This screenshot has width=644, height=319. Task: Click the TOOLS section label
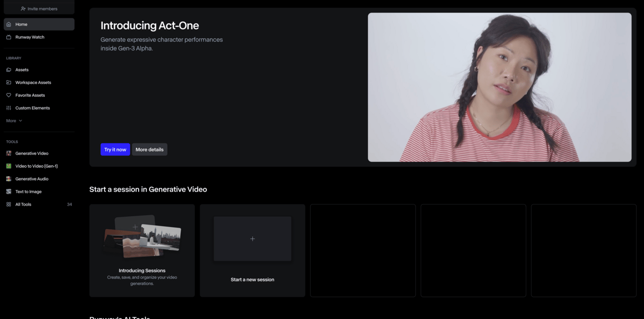[12, 142]
